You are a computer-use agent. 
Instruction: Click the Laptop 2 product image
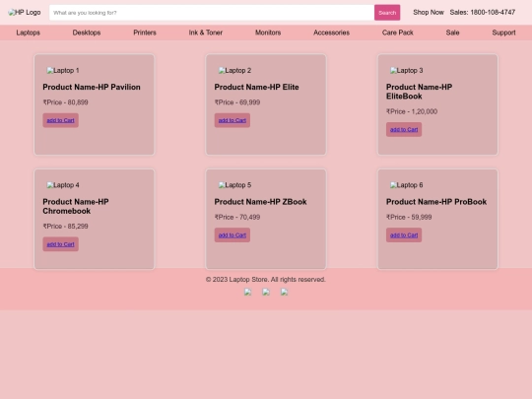pyautogui.click(x=234, y=71)
